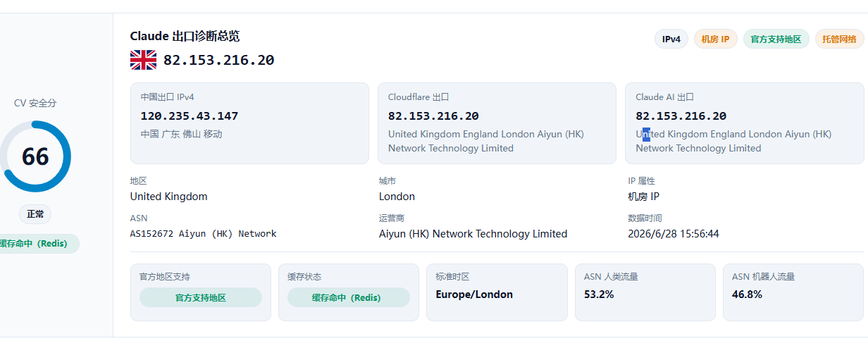Click the 缓存状态 label

coord(304,277)
